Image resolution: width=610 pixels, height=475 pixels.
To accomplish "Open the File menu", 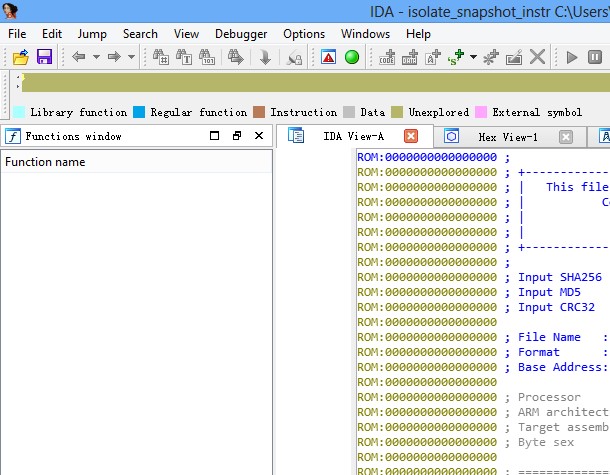I will (x=17, y=34).
